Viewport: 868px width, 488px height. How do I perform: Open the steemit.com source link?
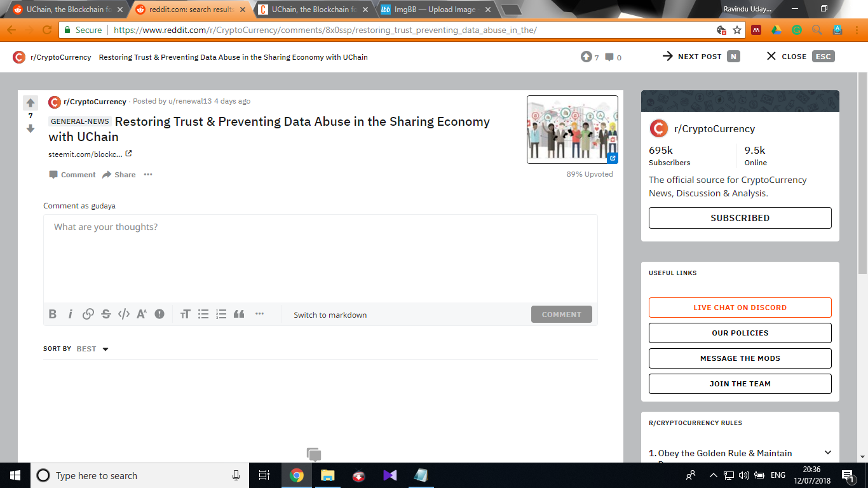point(85,154)
